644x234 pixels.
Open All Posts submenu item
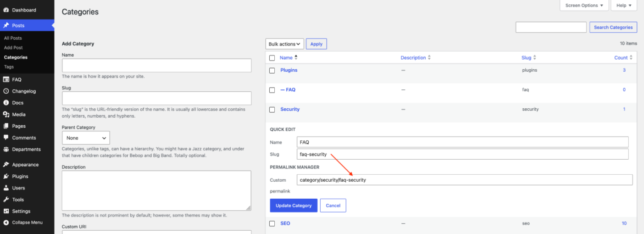pos(13,38)
